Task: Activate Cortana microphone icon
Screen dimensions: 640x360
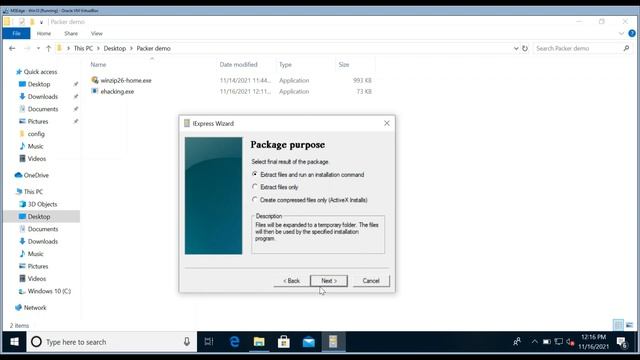Action: (x=187, y=342)
